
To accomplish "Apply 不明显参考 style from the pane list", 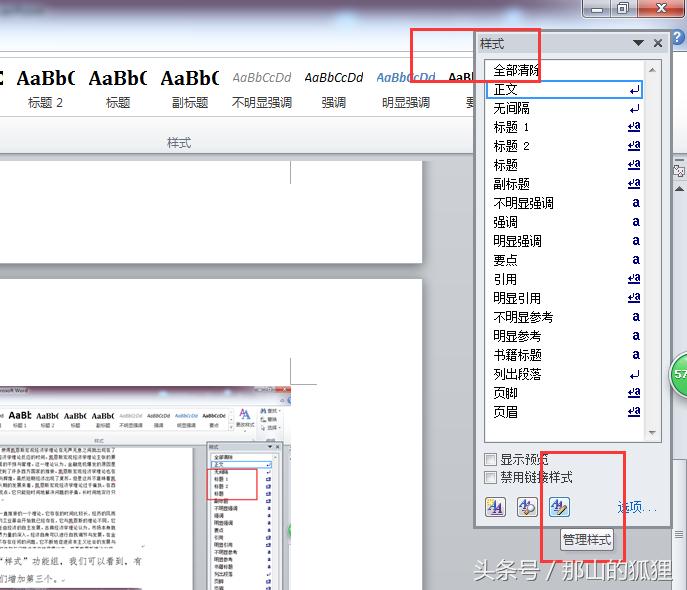I will coord(564,317).
